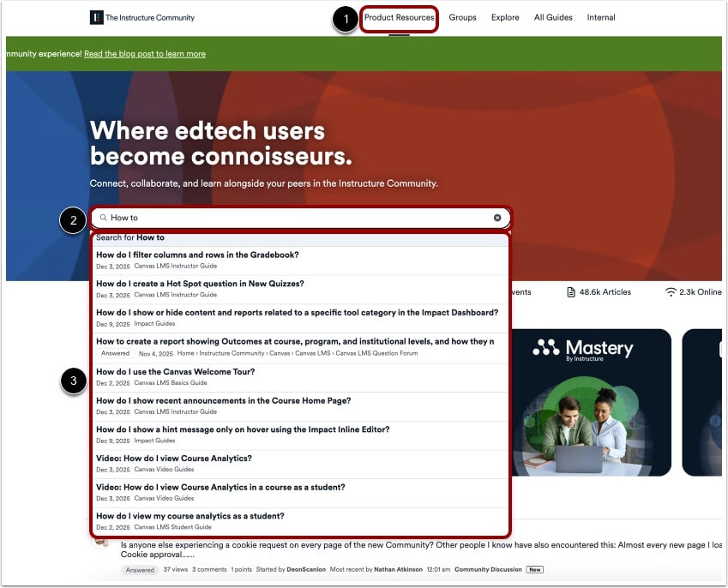728x588 pixels.
Task: Open Video: Course Analytics as a student result
Action: point(300,492)
